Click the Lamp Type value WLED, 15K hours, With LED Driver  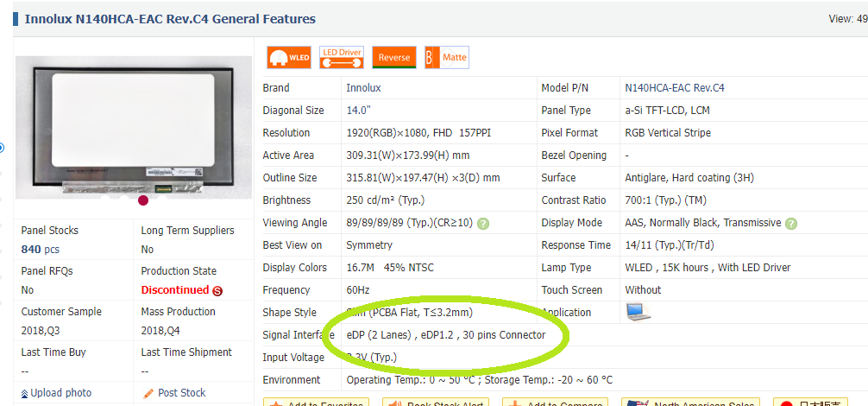708,268
